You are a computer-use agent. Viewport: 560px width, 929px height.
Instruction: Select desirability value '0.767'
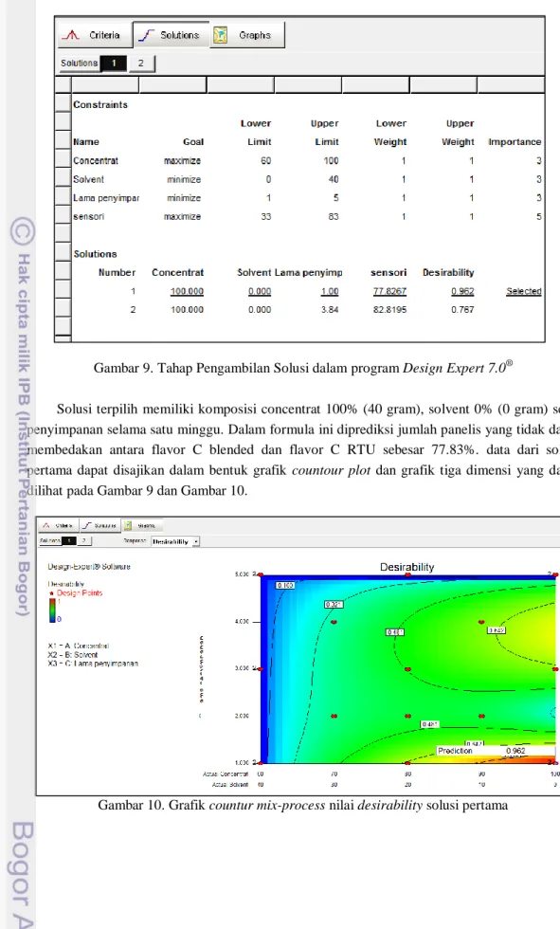[462, 310]
